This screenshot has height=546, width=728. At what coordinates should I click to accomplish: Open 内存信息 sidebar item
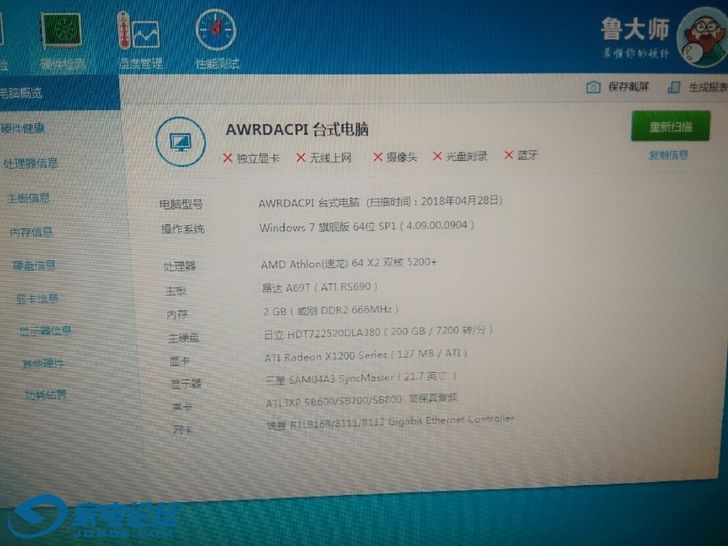click(31, 232)
